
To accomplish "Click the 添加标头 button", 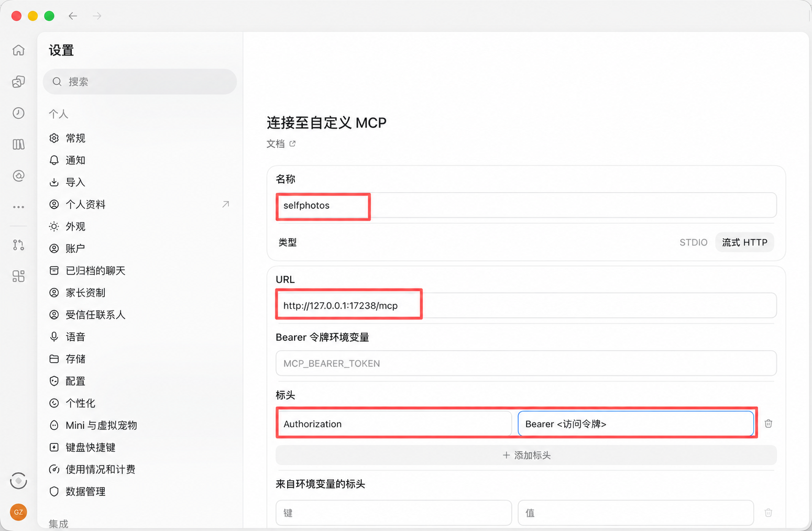I will 526,455.
